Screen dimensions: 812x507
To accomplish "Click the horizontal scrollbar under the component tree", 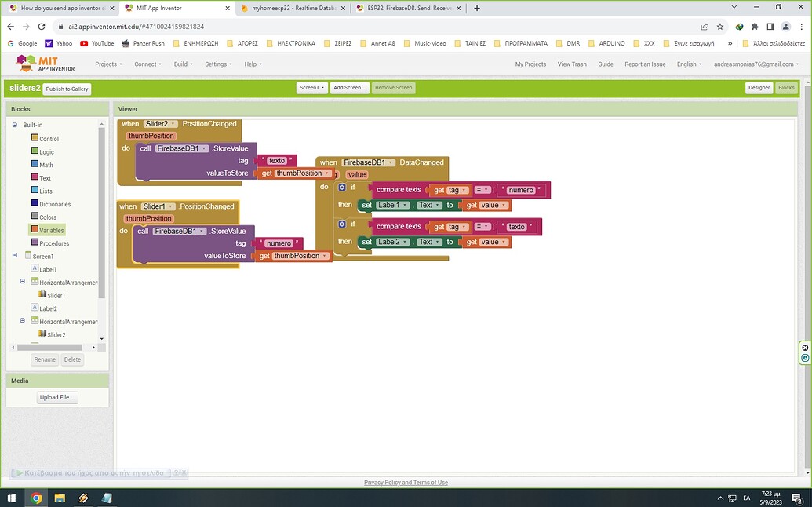I will pyautogui.click(x=51, y=346).
